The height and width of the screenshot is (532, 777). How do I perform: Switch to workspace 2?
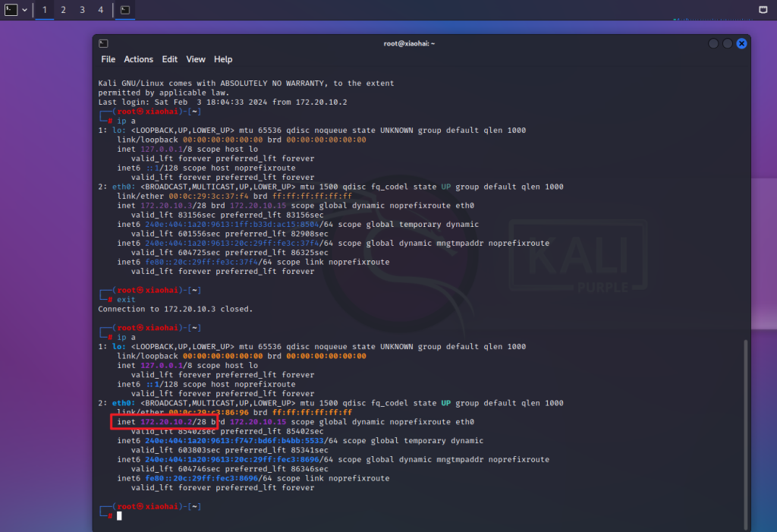(x=62, y=10)
